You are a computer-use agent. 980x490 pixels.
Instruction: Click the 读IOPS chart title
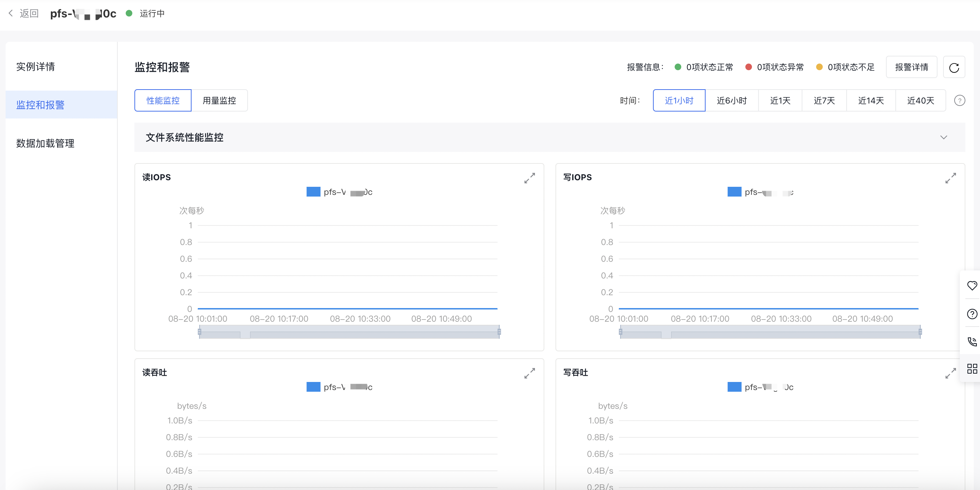[x=156, y=177]
